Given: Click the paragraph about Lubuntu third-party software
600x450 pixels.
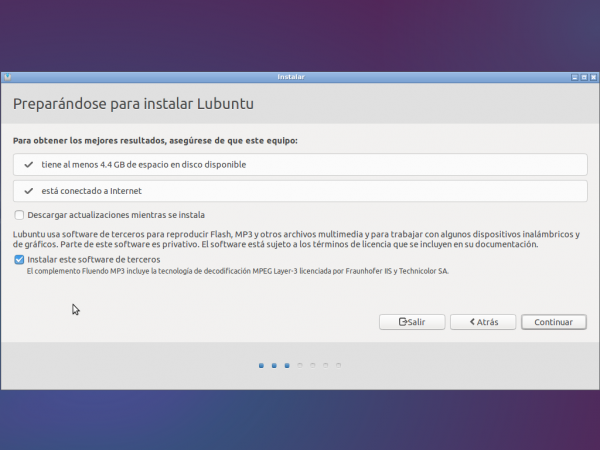Looking at the screenshot, I should 297,239.
